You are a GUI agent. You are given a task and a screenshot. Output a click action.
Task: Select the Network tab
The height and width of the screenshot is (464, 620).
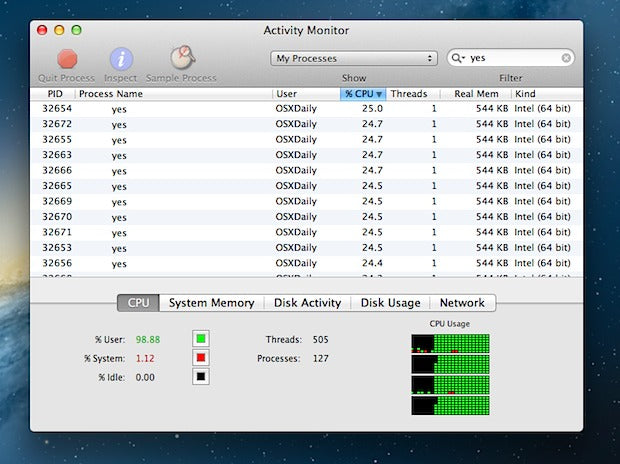(x=462, y=303)
